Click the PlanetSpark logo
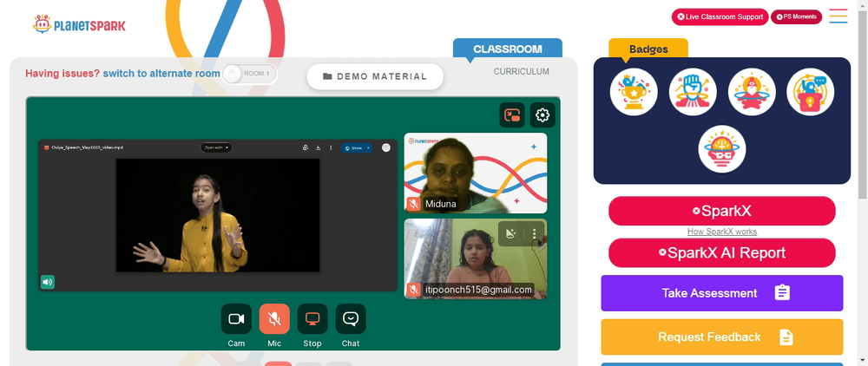 pyautogui.click(x=79, y=24)
